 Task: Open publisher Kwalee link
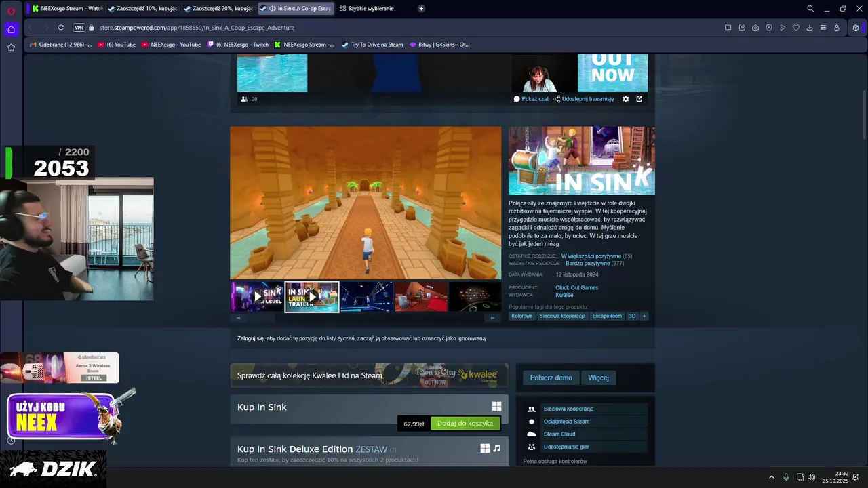click(x=564, y=295)
